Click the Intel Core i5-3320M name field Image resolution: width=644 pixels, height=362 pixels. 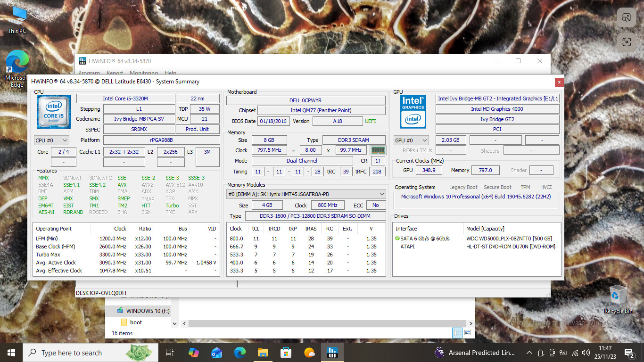[x=125, y=99]
